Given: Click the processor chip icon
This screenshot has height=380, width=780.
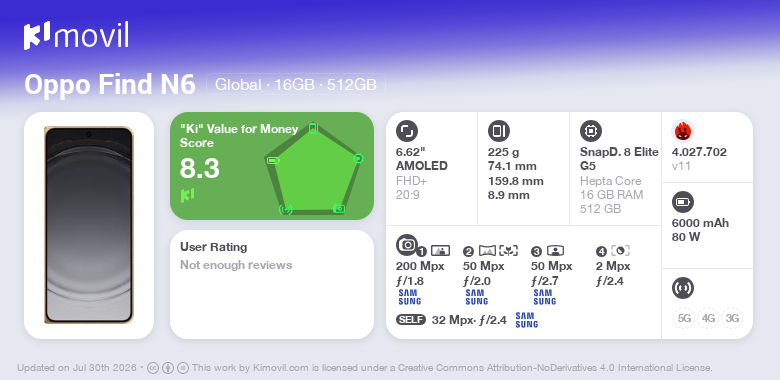Looking at the screenshot, I should click(x=591, y=131).
